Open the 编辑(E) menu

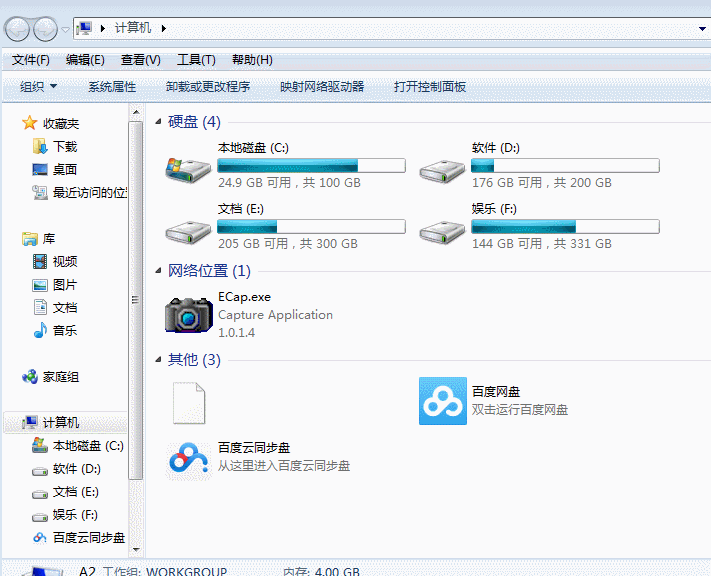click(85, 59)
